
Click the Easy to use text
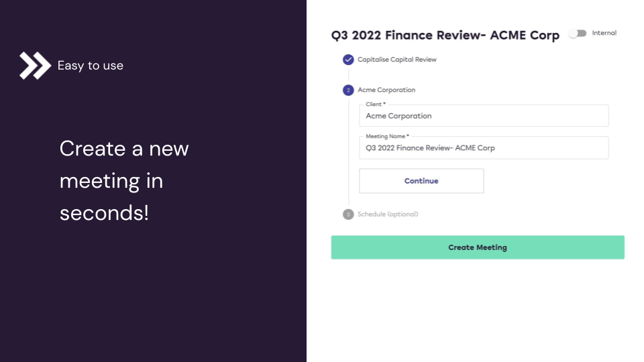pos(91,66)
